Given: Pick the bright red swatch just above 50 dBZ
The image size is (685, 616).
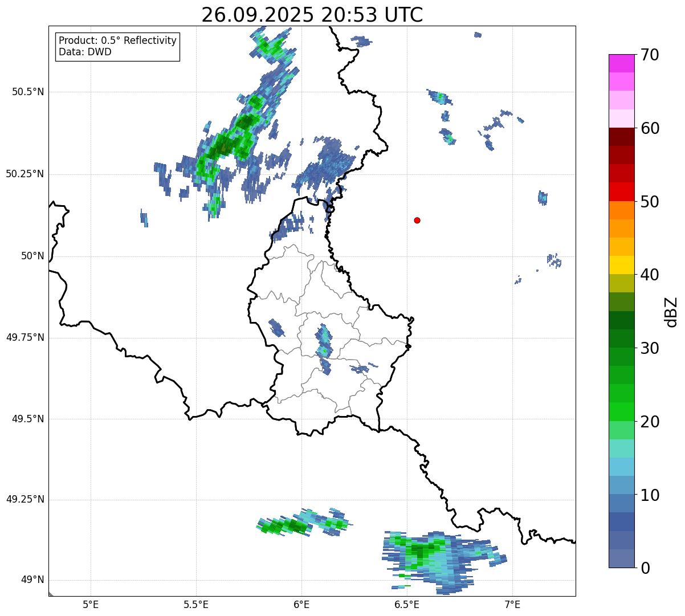Looking at the screenshot, I should (622, 192).
